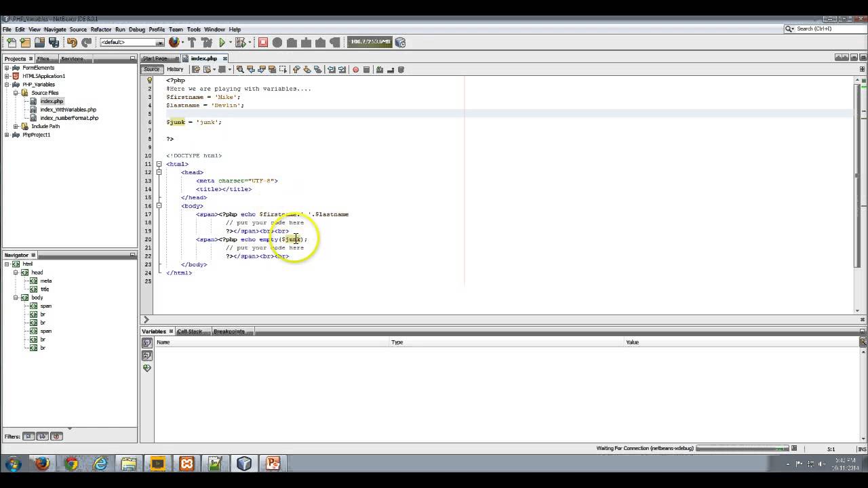Click the New Project toolbar icon
The image size is (868, 488).
(25, 42)
